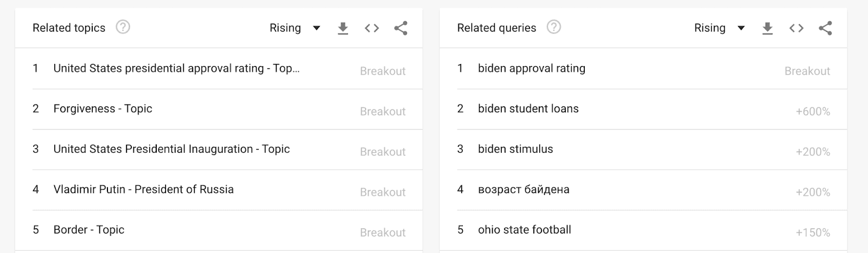Share the Related queries card
The width and height of the screenshot is (868, 253).
tap(825, 28)
